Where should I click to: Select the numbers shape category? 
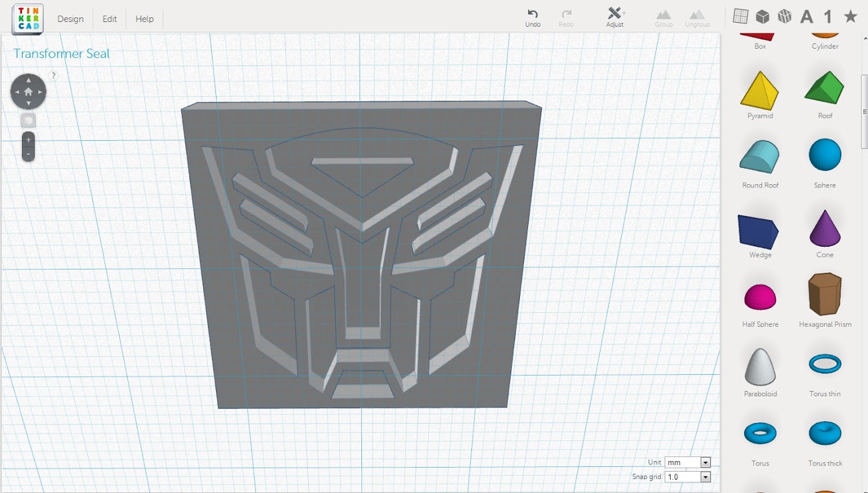(x=828, y=17)
